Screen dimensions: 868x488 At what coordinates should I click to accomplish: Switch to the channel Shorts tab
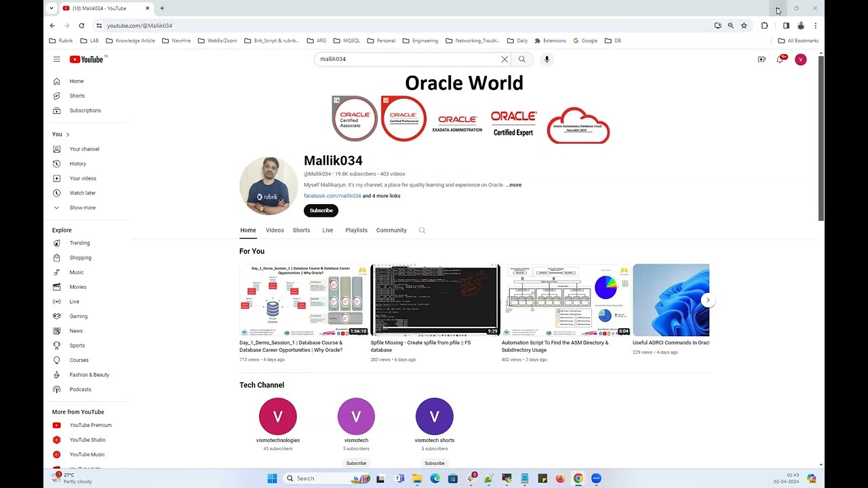[301, 230]
